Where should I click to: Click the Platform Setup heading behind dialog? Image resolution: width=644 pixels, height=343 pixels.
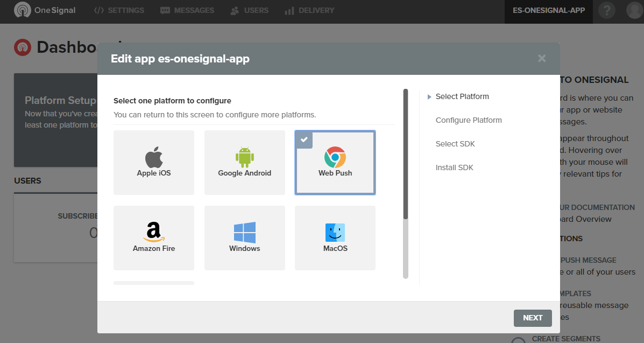60,100
